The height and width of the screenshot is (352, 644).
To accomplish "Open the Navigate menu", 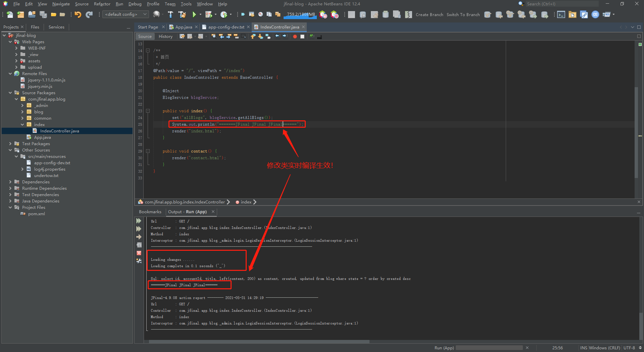I will (61, 4).
